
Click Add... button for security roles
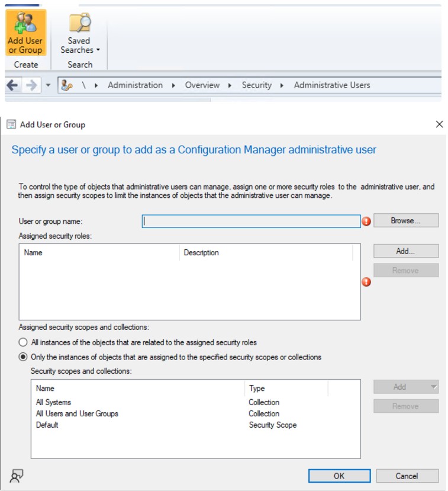point(405,251)
